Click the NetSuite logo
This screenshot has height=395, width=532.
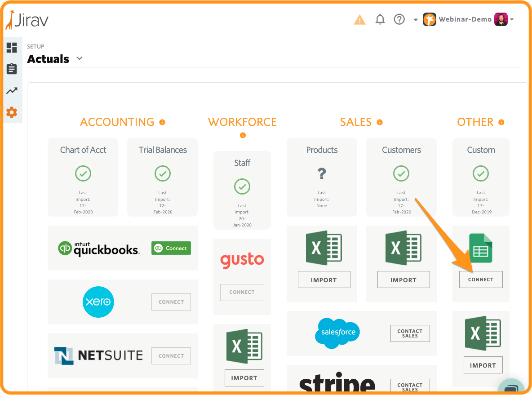click(99, 355)
